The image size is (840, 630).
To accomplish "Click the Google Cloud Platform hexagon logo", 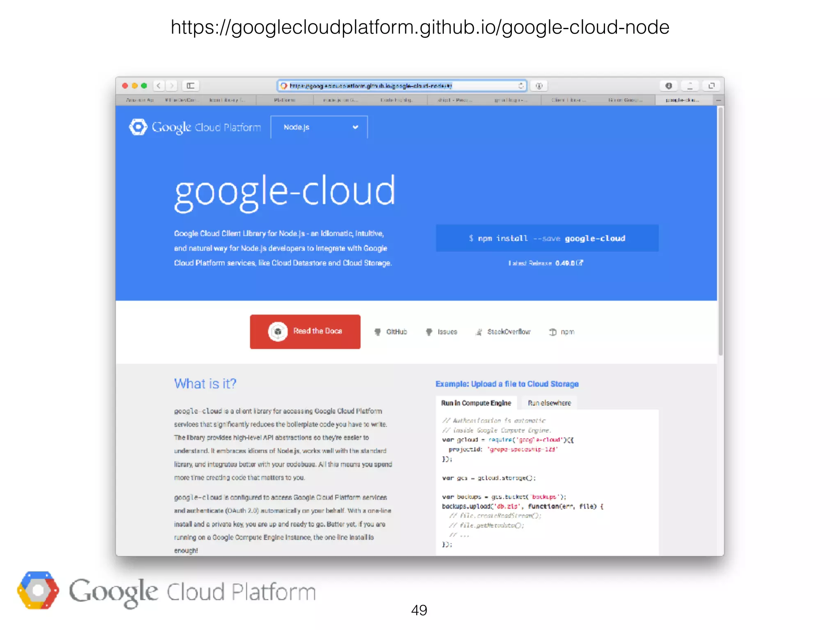I will click(138, 127).
